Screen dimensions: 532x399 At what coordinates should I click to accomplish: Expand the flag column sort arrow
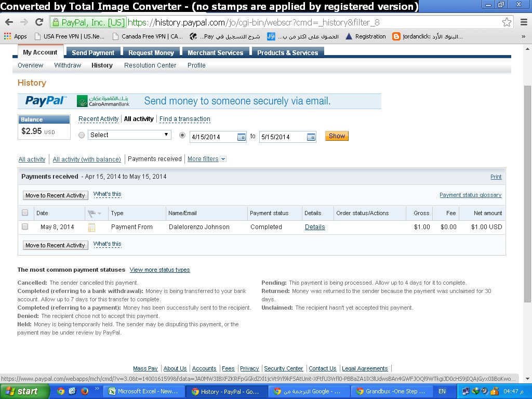pyautogui.click(x=99, y=214)
